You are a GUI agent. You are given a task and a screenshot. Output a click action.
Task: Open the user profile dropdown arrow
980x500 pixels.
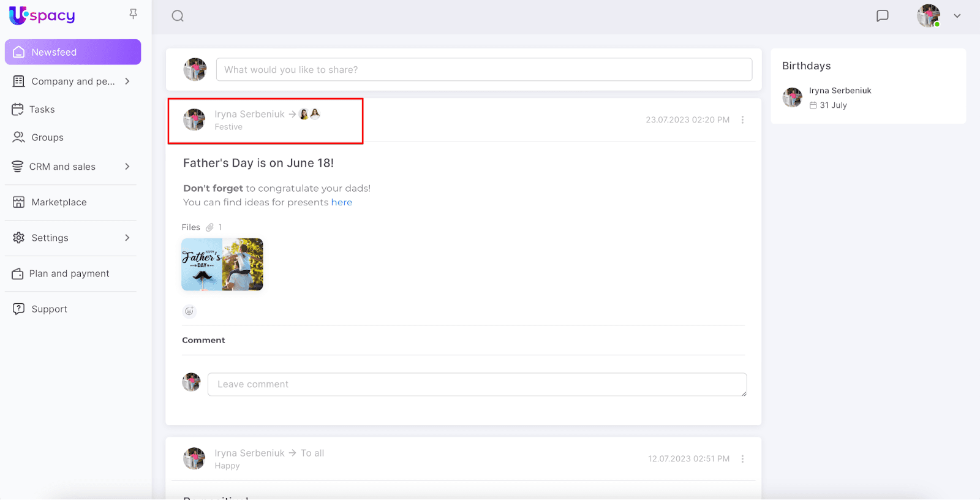tap(957, 16)
